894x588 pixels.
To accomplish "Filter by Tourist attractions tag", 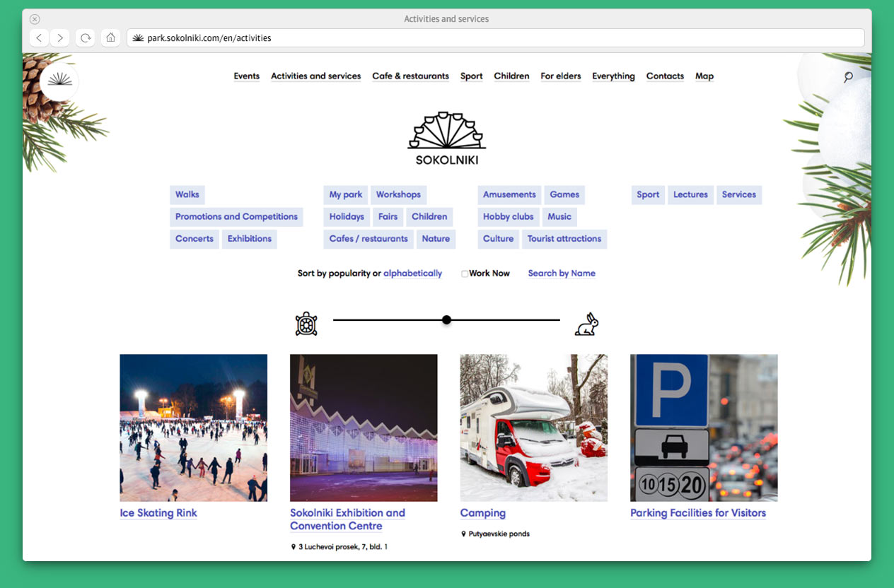I will [x=564, y=239].
